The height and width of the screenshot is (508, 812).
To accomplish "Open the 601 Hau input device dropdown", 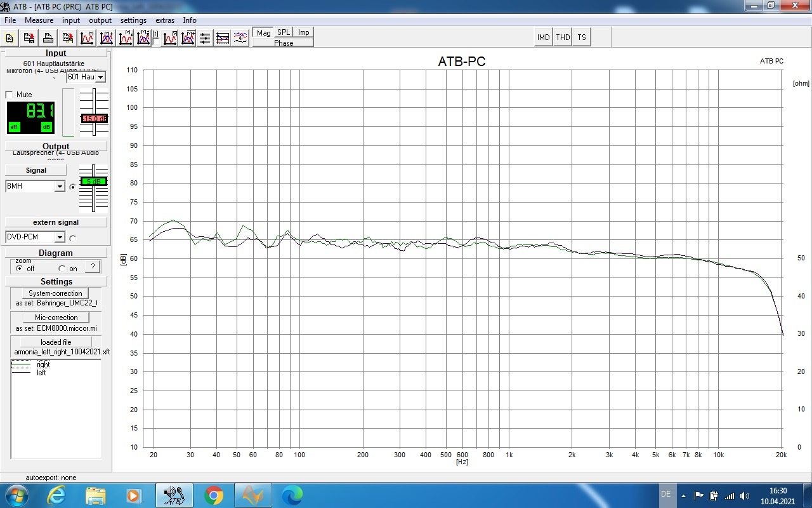I will click(101, 77).
